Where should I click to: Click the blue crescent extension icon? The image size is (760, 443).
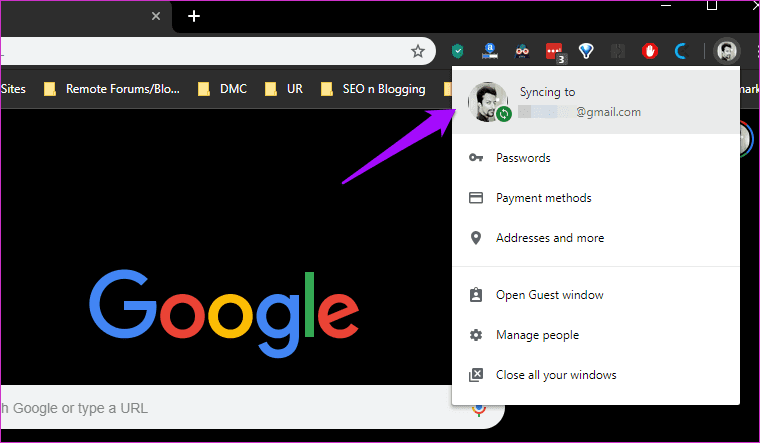click(x=681, y=50)
